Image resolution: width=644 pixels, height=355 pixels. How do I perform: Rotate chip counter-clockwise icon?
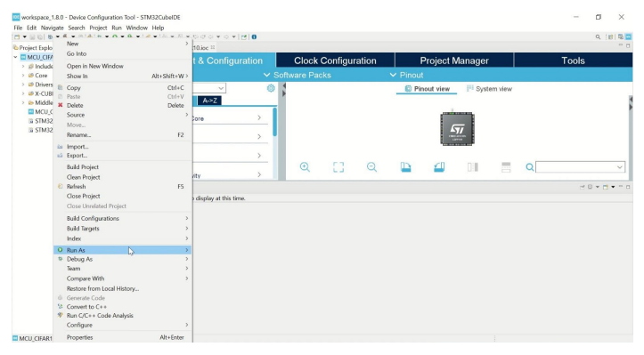coord(439,167)
